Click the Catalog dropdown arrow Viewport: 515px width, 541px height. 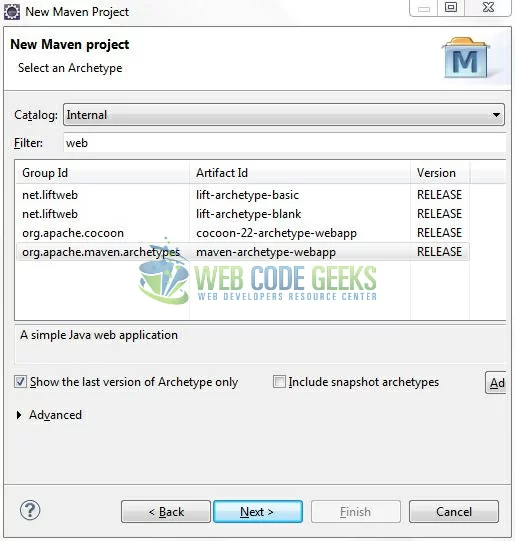[496, 115]
